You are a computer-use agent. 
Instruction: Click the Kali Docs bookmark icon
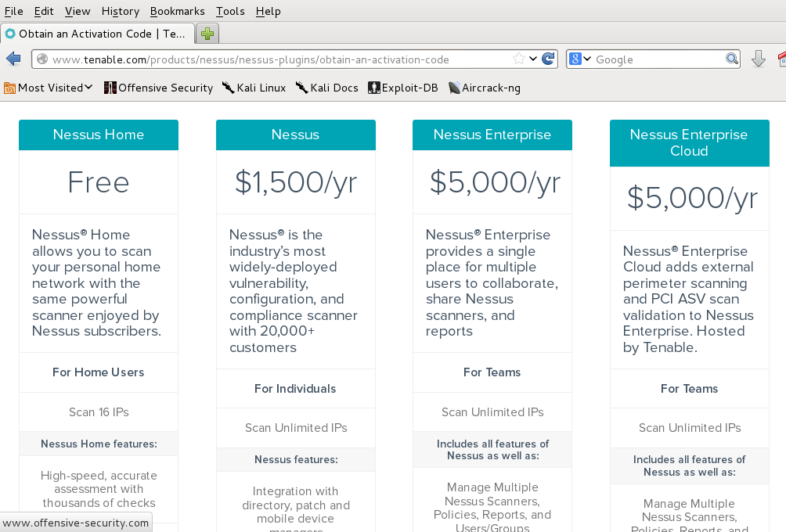coord(301,88)
